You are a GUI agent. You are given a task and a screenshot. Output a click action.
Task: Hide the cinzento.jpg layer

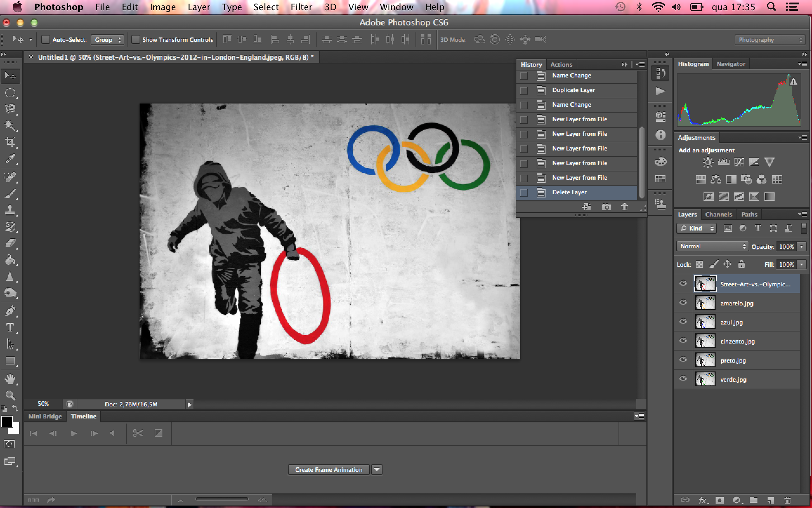click(x=683, y=341)
